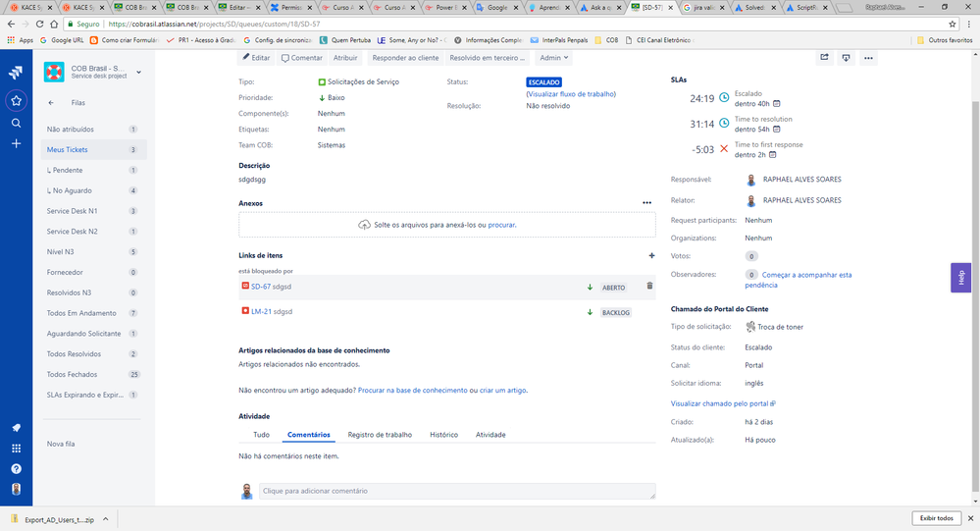Add a new issue link plus icon
Viewport: 980px width, 531px height.
click(x=651, y=255)
